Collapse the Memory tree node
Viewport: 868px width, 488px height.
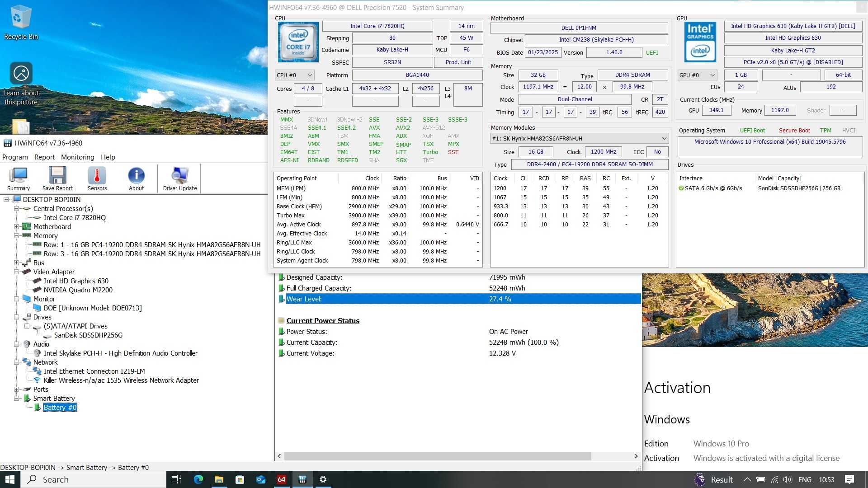pyautogui.click(x=16, y=235)
